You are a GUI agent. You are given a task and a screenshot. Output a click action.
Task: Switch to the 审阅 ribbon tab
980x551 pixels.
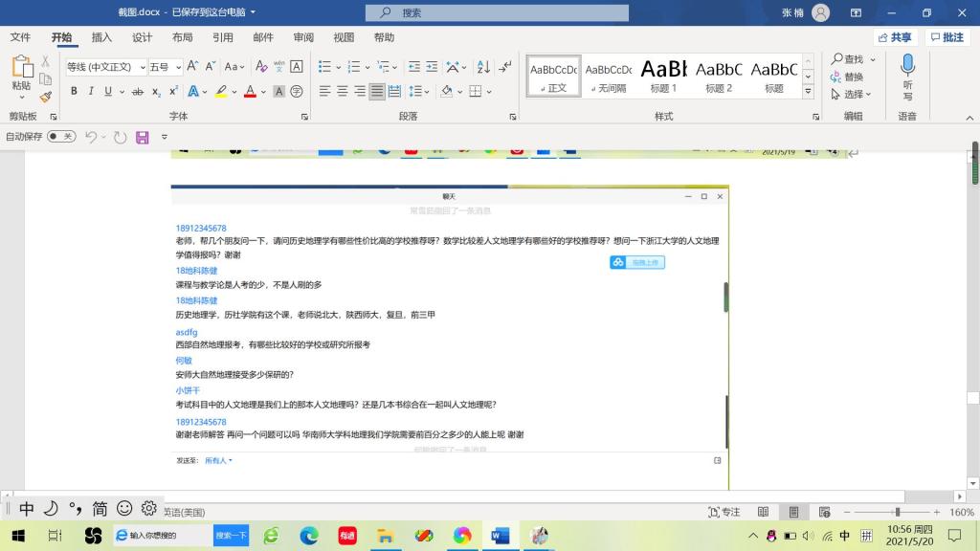(x=303, y=37)
